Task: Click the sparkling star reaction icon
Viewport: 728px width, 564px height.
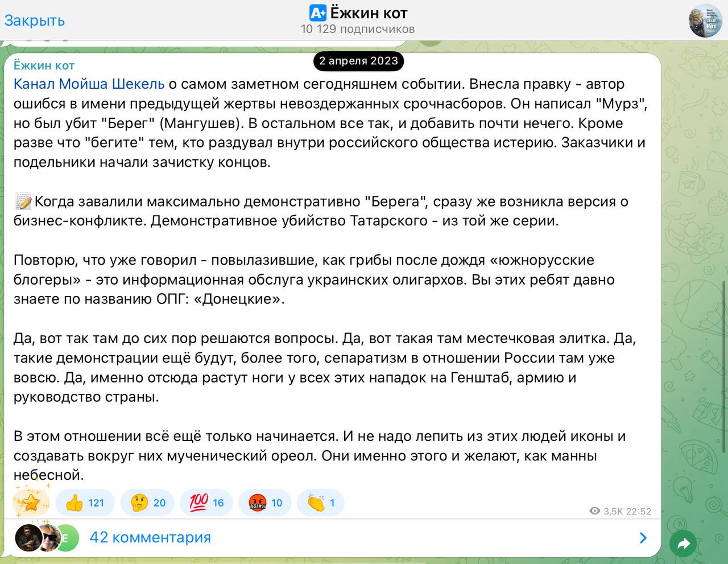Action: point(30,501)
